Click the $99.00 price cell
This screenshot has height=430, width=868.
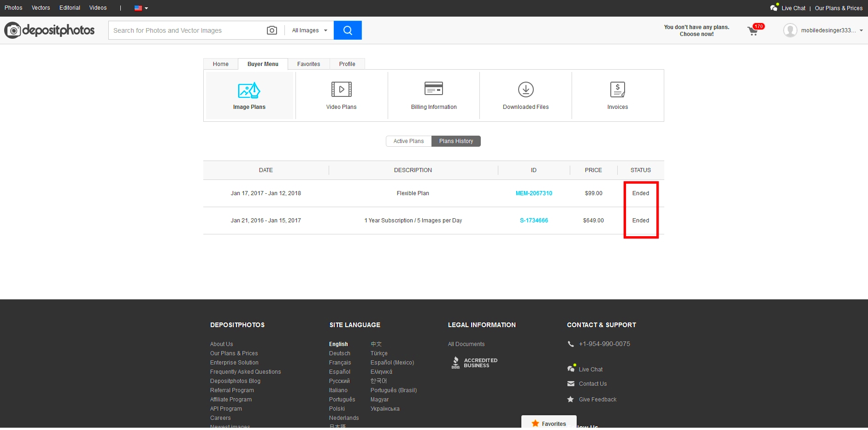click(594, 193)
